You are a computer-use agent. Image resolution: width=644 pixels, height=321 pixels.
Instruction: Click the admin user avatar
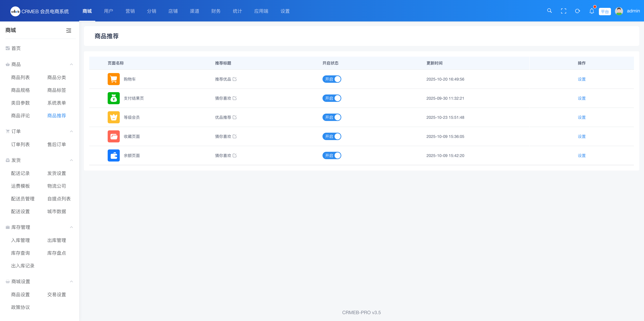coord(619,11)
